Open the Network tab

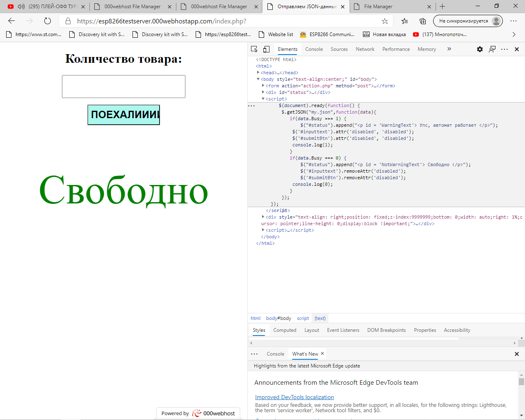click(365, 49)
